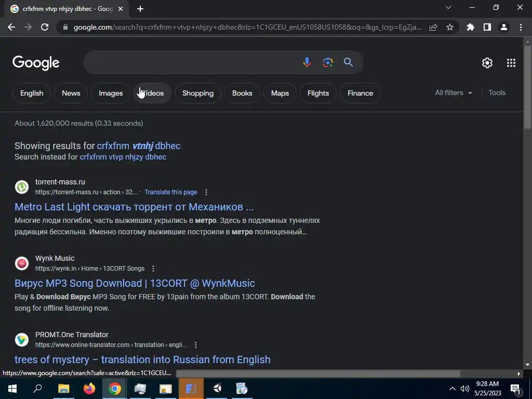
Task: Open the tab search chevron
Action: pyautogui.click(x=448, y=7)
